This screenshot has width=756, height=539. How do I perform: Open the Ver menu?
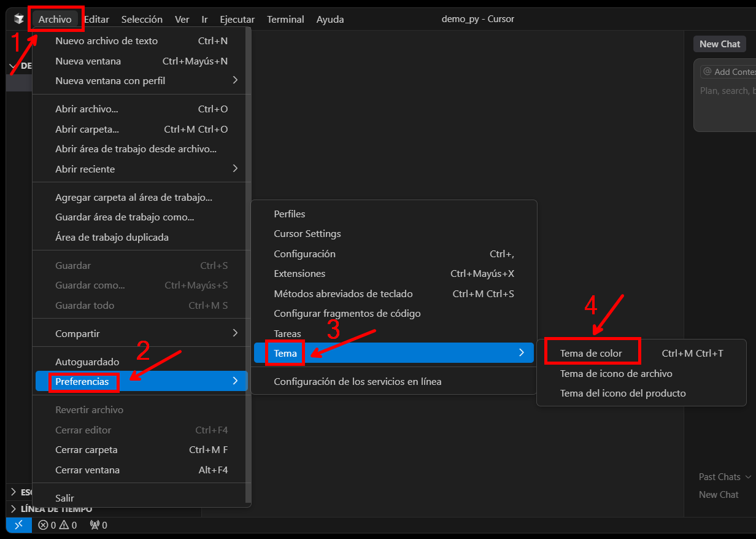click(182, 19)
